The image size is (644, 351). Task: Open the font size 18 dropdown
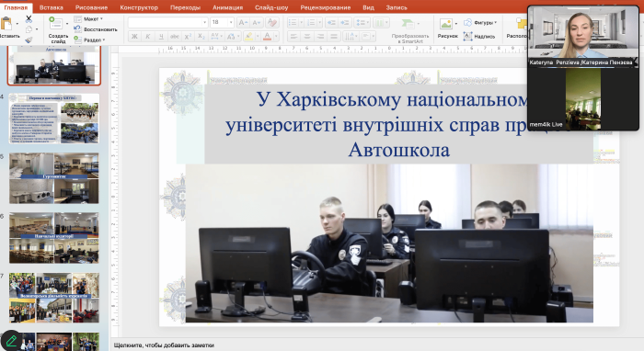point(231,23)
